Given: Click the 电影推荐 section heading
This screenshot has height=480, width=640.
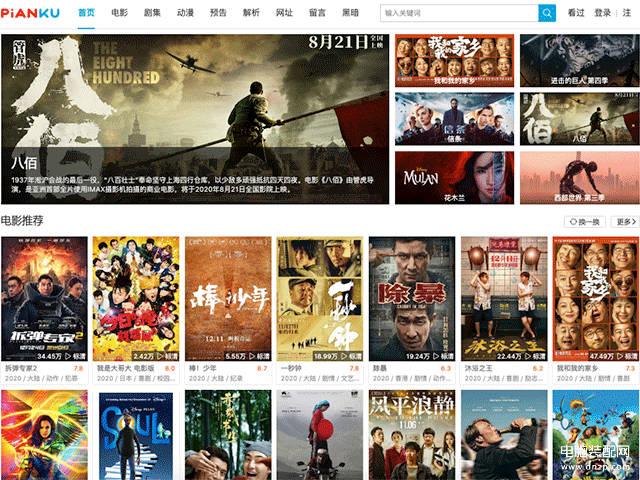Looking at the screenshot, I should click(22, 221).
